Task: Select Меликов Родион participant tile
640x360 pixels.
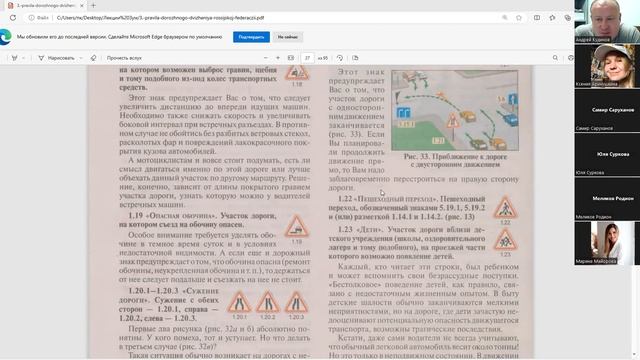Action: 607,199
